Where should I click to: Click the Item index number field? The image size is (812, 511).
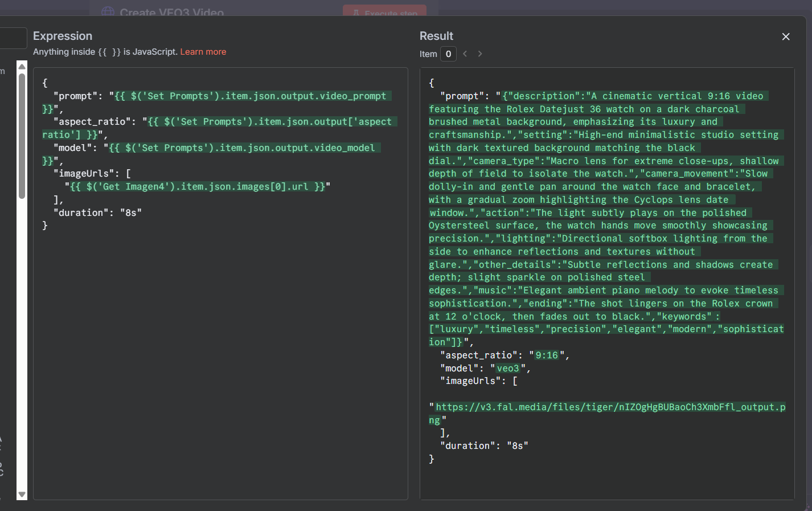[x=448, y=54]
